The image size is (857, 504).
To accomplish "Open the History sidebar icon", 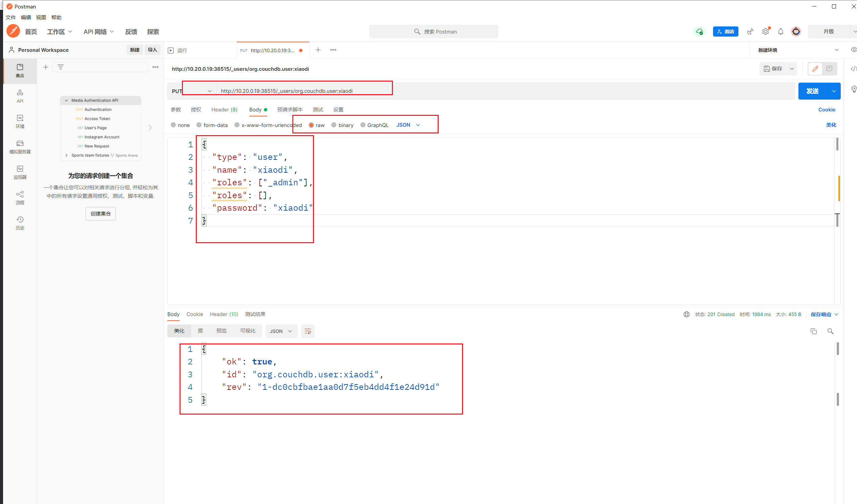I will (x=20, y=223).
